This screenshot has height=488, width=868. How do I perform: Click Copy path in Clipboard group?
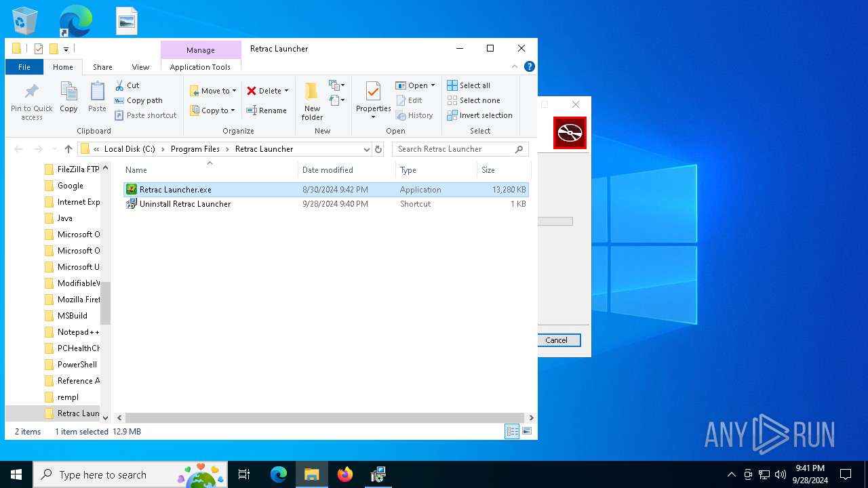138,100
